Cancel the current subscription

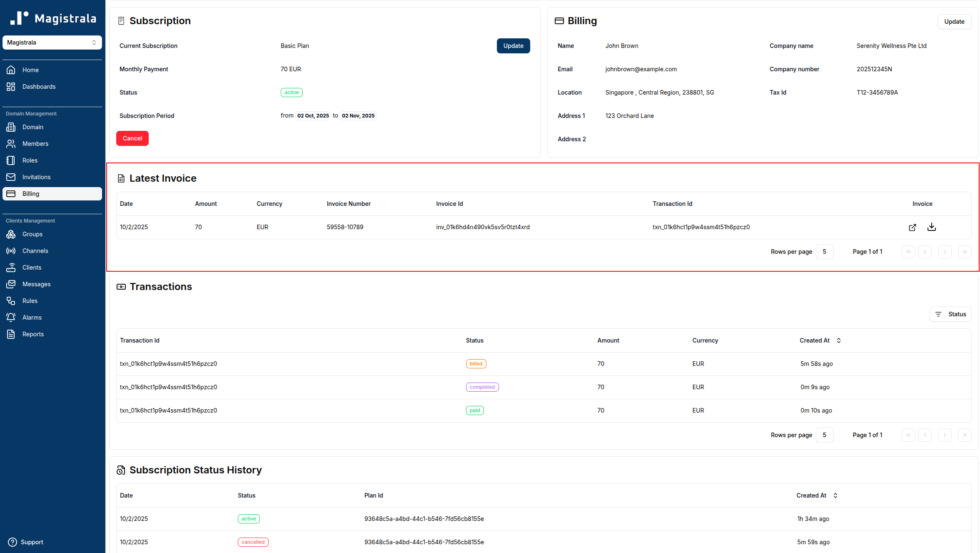(x=132, y=138)
